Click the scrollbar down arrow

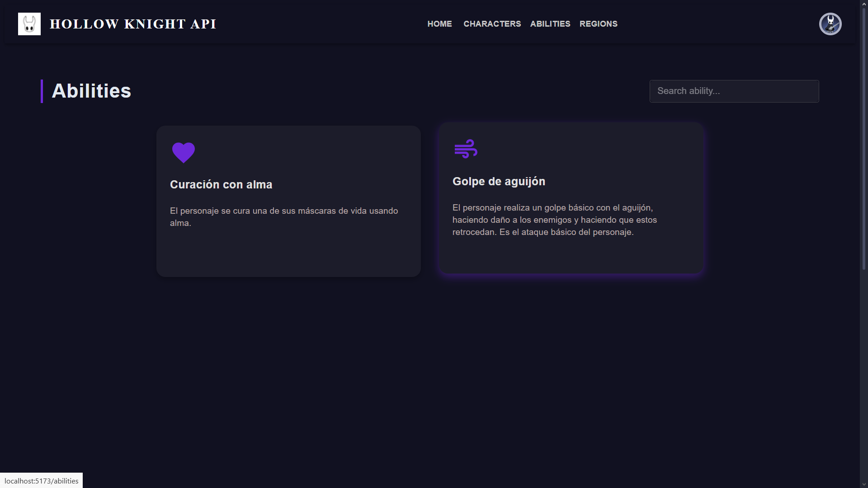pyautogui.click(x=863, y=484)
